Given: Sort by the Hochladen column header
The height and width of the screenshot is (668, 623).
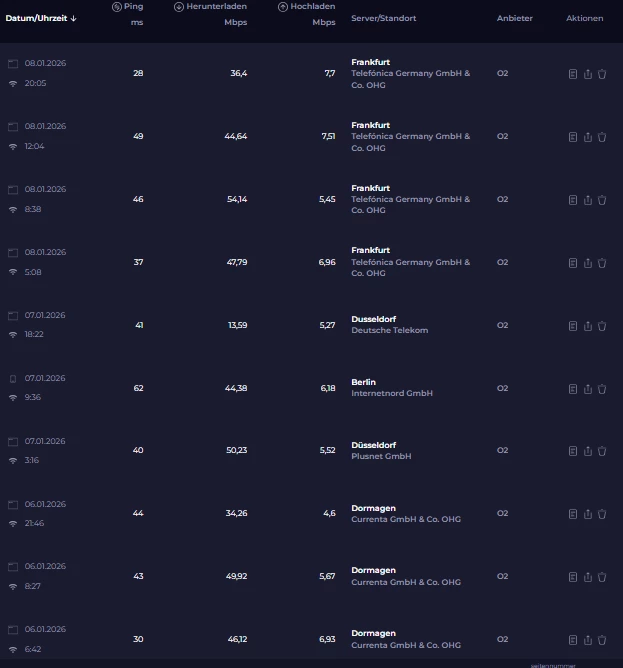Looking at the screenshot, I should click(312, 7).
